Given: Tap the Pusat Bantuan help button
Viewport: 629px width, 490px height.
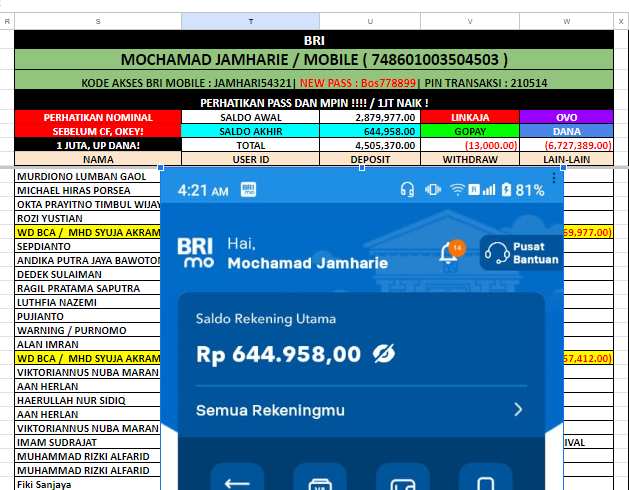Looking at the screenshot, I should [x=521, y=253].
